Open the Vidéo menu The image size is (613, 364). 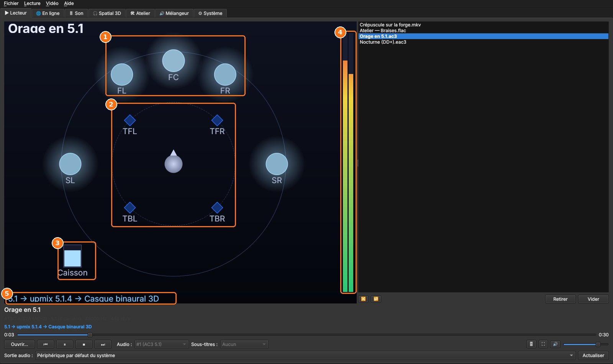tap(52, 3)
